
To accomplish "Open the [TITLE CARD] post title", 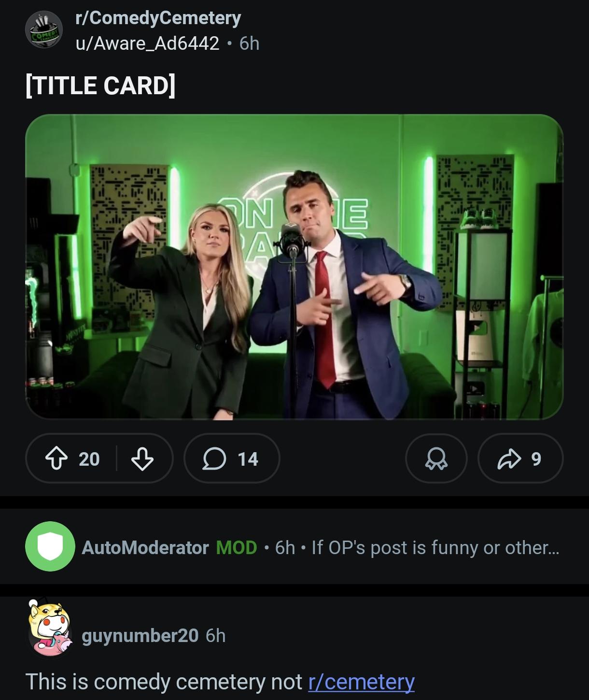I will point(100,86).
